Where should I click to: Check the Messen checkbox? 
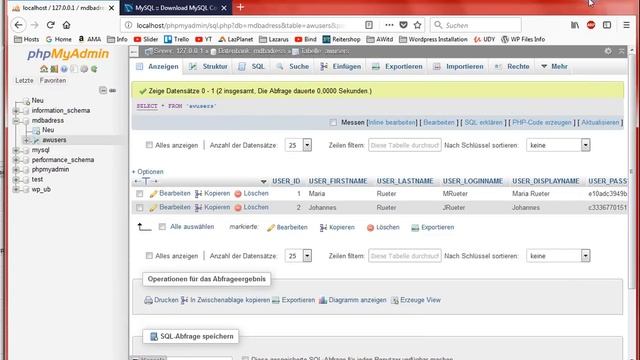[x=333, y=122]
